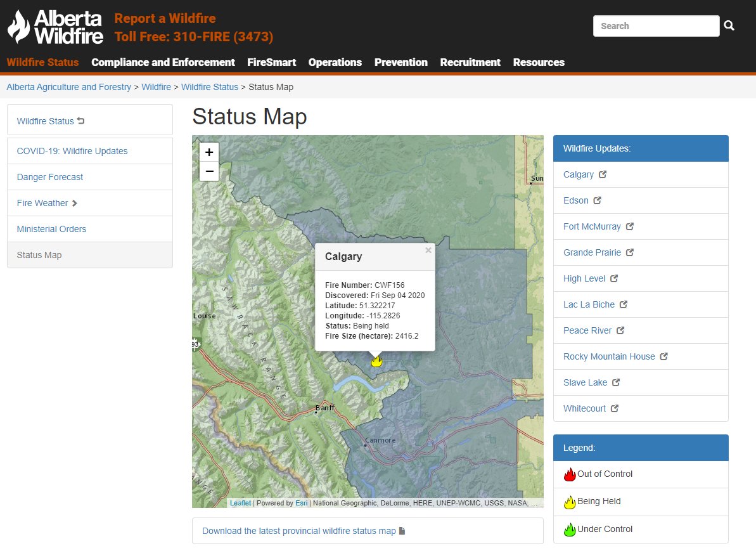
Task: Click external link icon next to Edson
Action: 598,200
